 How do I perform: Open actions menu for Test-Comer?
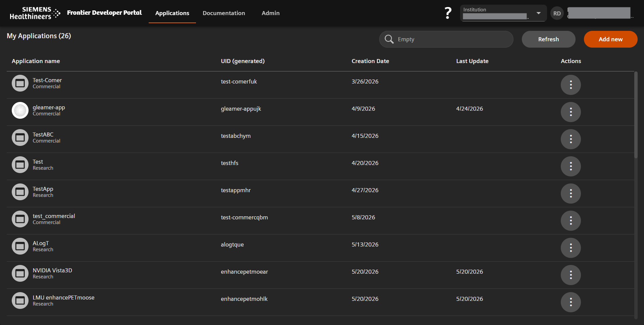(x=571, y=85)
